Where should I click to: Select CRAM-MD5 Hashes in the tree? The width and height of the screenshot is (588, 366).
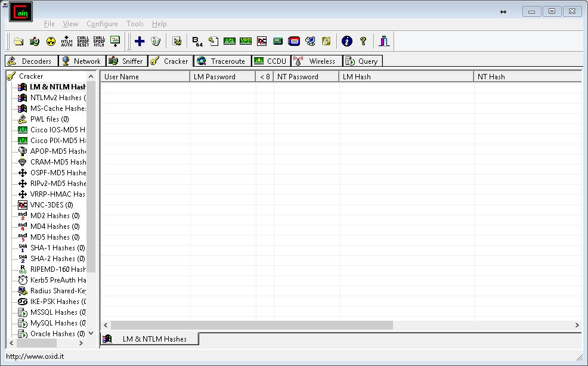click(58, 162)
